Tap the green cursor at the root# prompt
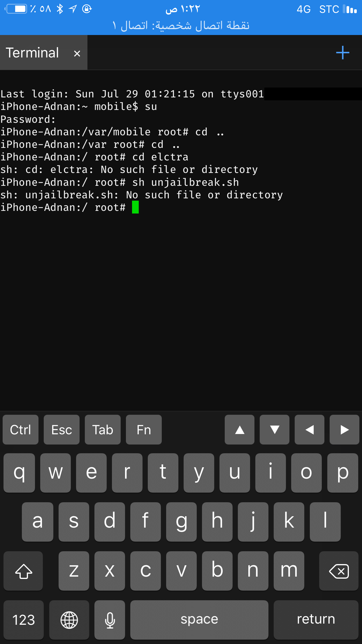This screenshot has height=644, width=362. coord(135,207)
